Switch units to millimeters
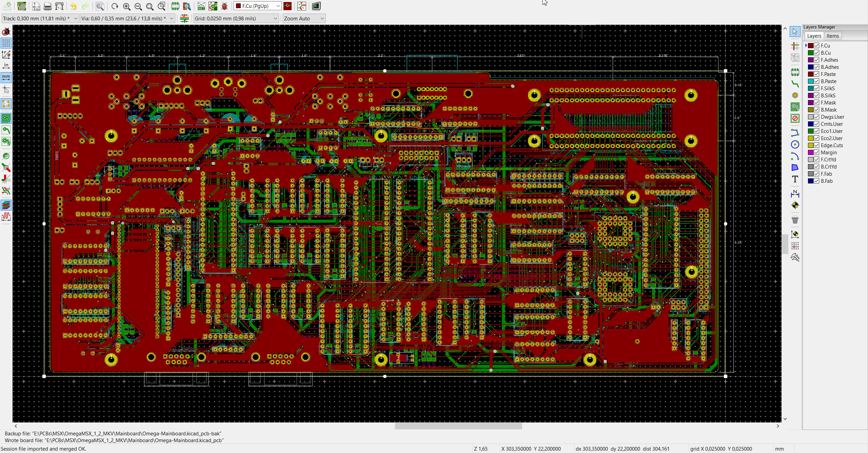 pos(6,77)
